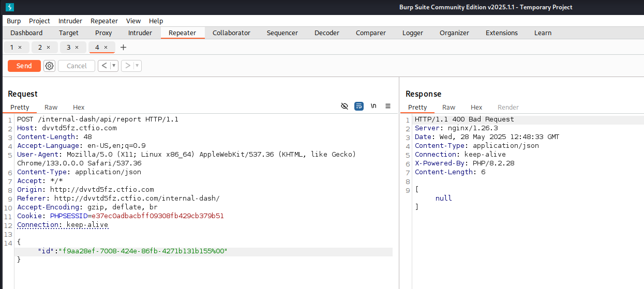Image resolution: width=644 pixels, height=289 pixels.
Task: Go forward in request history
Action: [127, 66]
